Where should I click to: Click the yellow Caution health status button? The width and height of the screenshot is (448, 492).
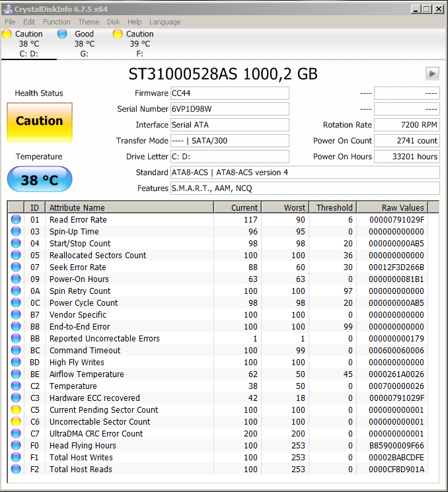[39, 122]
